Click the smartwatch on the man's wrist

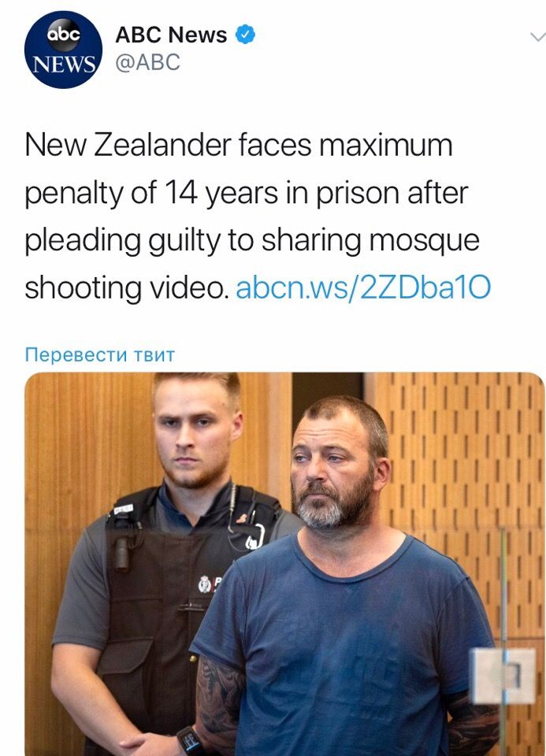point(189,740)
